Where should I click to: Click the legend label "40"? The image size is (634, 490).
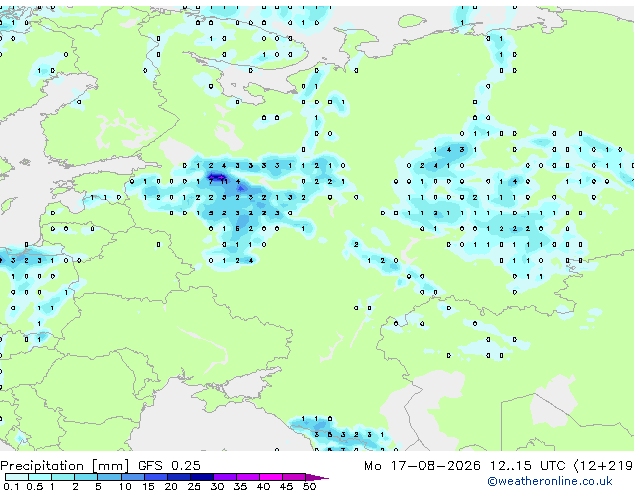pyautogui.click(x=263, y=486)
